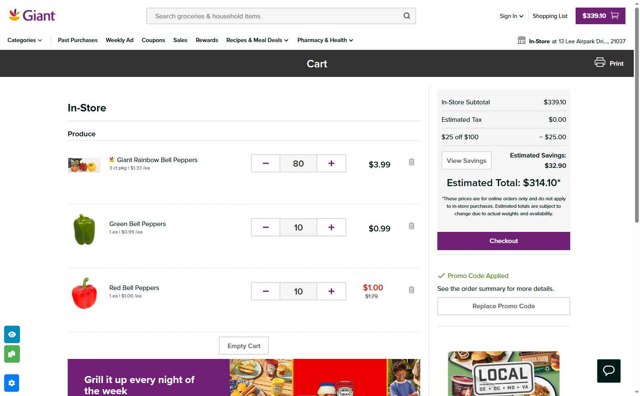Click the Estimated Total: $314.10 text
Screen dimensions: 640x396
click(503, 183)
